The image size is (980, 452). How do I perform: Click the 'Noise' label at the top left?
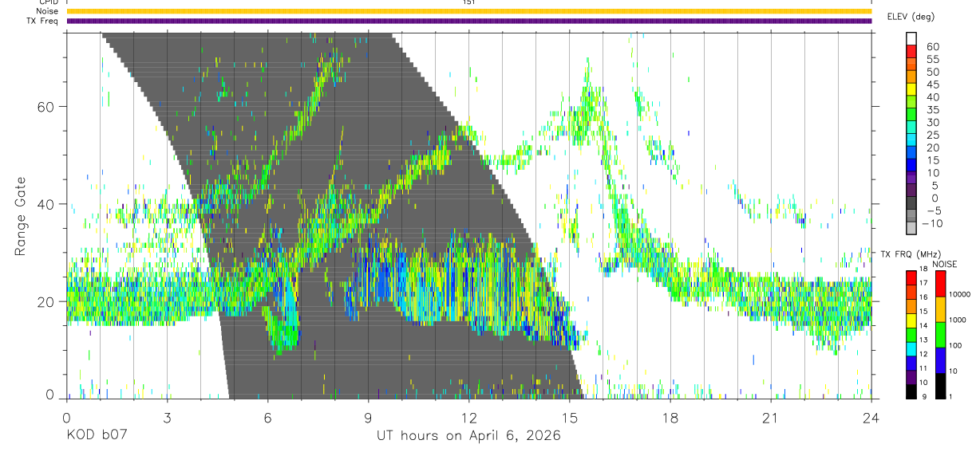(48, 11)
